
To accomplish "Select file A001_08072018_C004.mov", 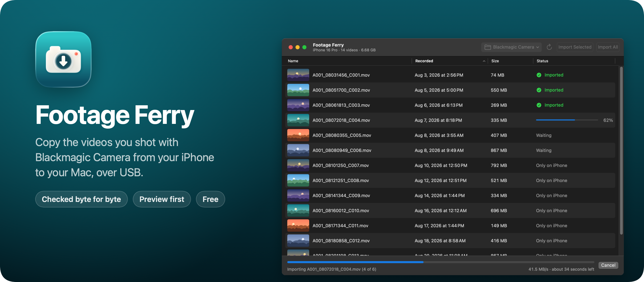I will [x=450, y=120].
